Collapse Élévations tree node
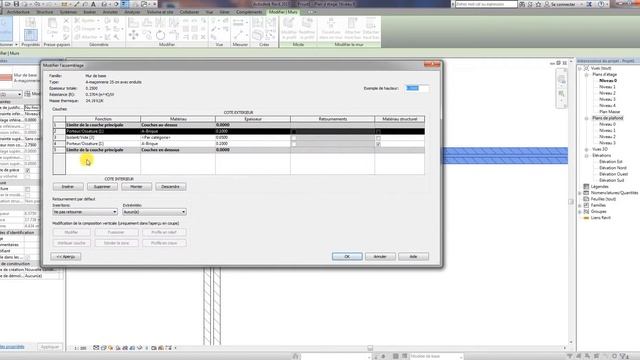This screenshot has width=640, height=360. coord(587,156)
